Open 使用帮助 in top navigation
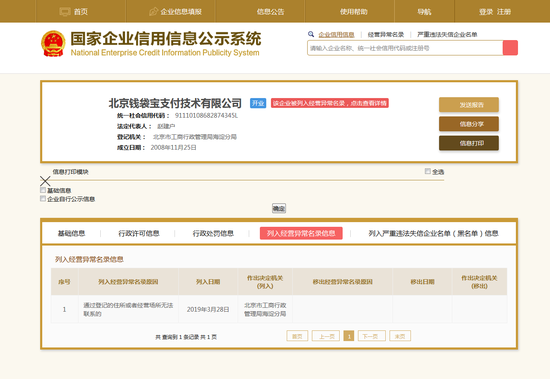The height and width of the screenshot is (379, 550). click(354, 12)
